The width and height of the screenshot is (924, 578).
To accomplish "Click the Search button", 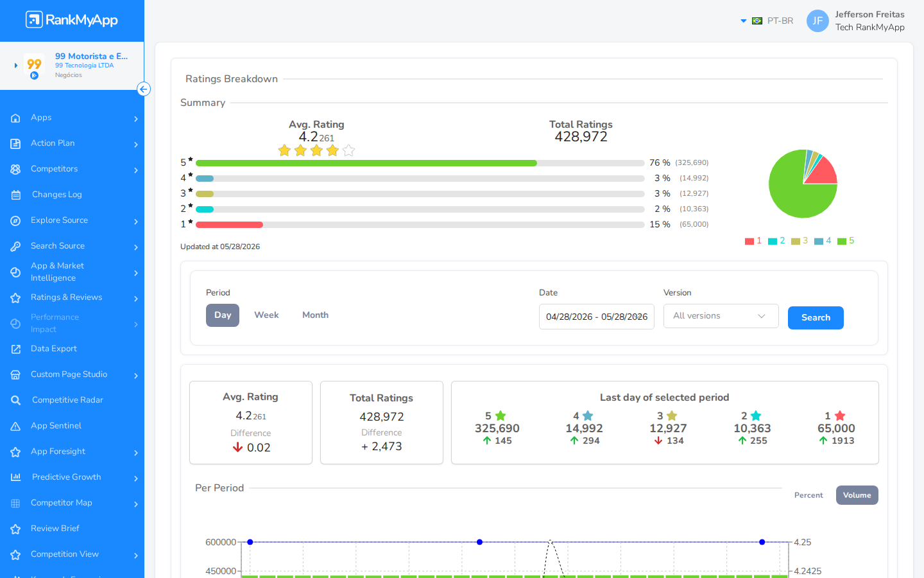I will tap(816, 318).
